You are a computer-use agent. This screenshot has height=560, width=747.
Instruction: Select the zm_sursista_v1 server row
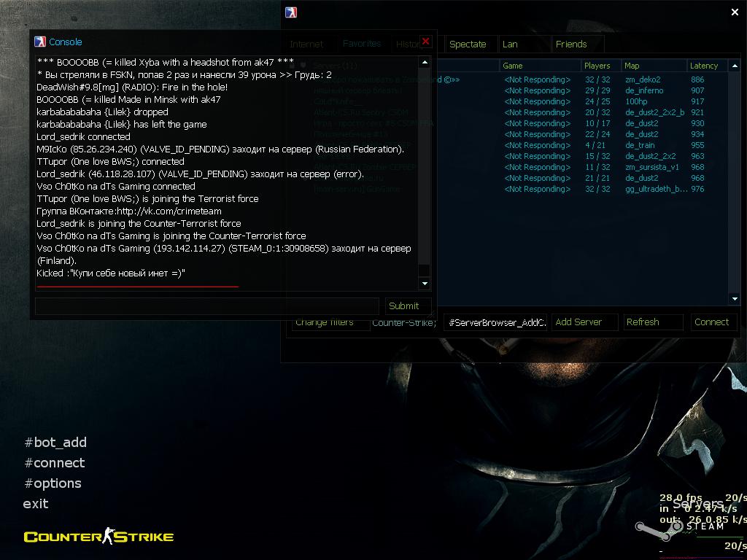tap(508, 167)
